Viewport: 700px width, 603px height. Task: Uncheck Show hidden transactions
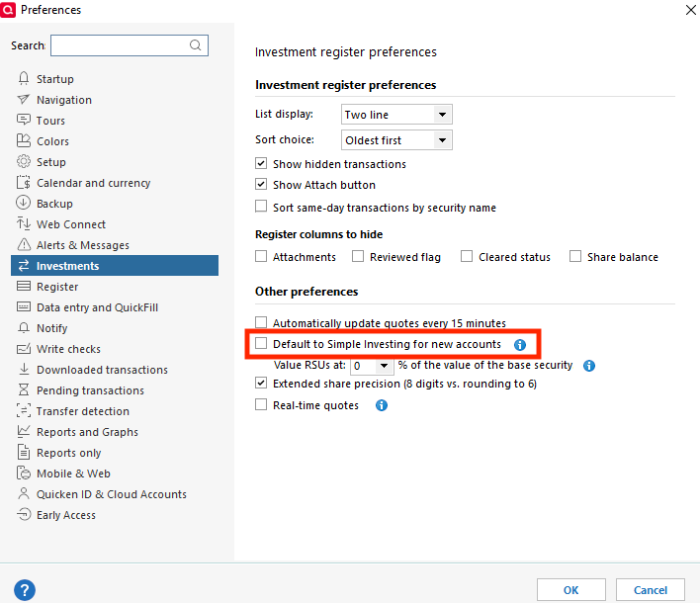coord(261,163)
